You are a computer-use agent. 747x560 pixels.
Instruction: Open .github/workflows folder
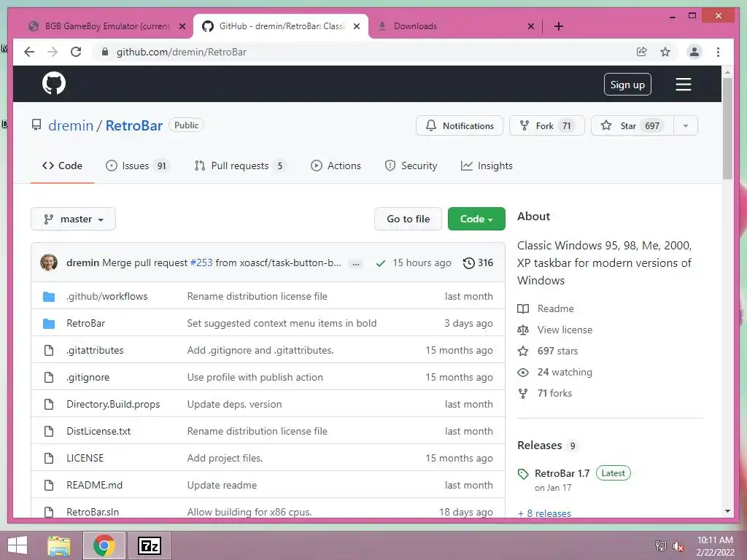coord(107,296)
